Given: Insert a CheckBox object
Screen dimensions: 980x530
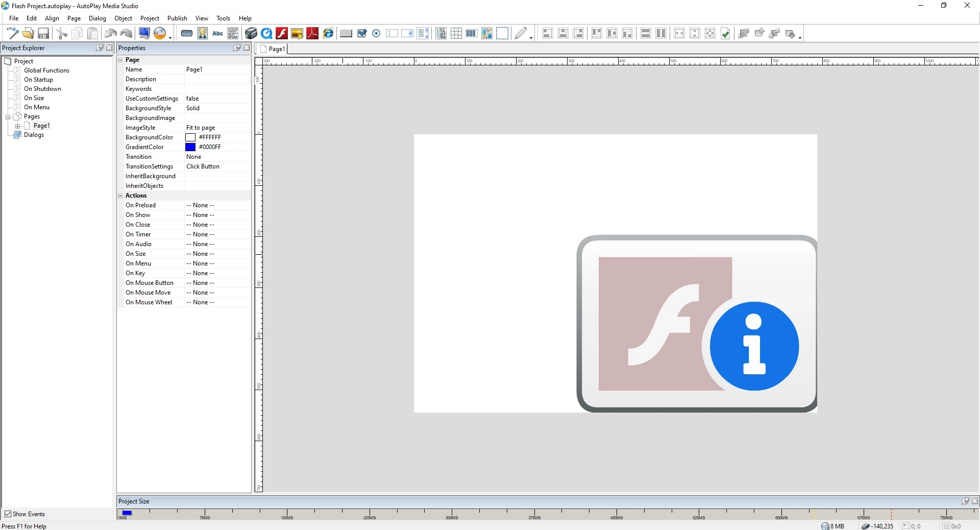Looking at the screenshot, I should coord(362,34).
